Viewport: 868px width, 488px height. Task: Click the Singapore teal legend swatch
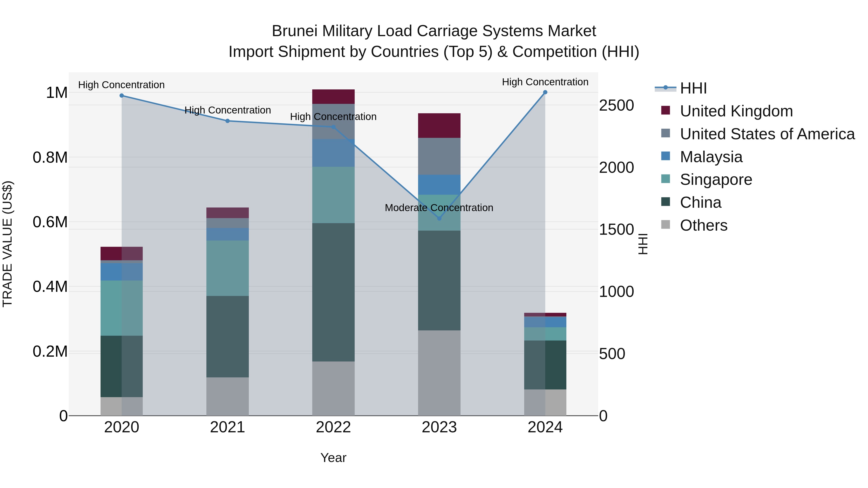tap(665, 179)
